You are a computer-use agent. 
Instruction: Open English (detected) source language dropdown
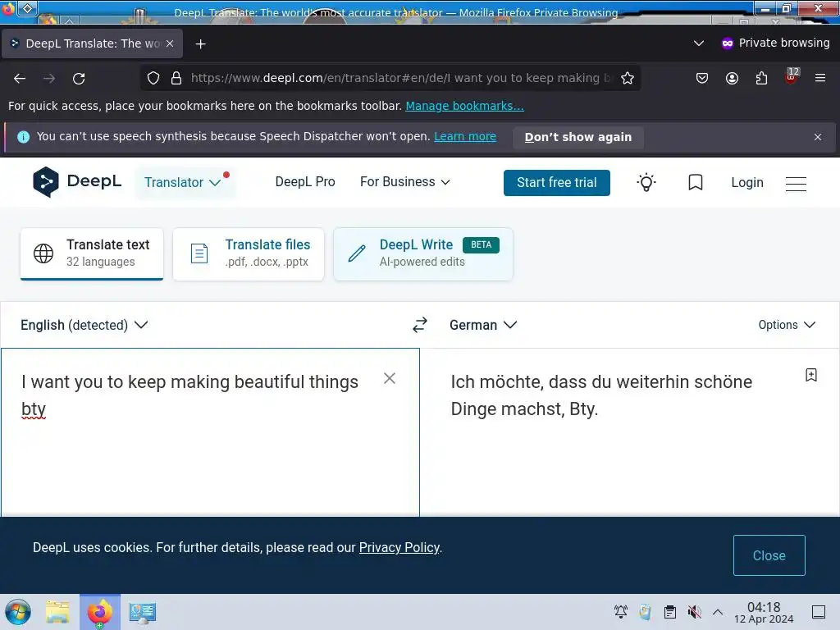click(x=84, y=325)
